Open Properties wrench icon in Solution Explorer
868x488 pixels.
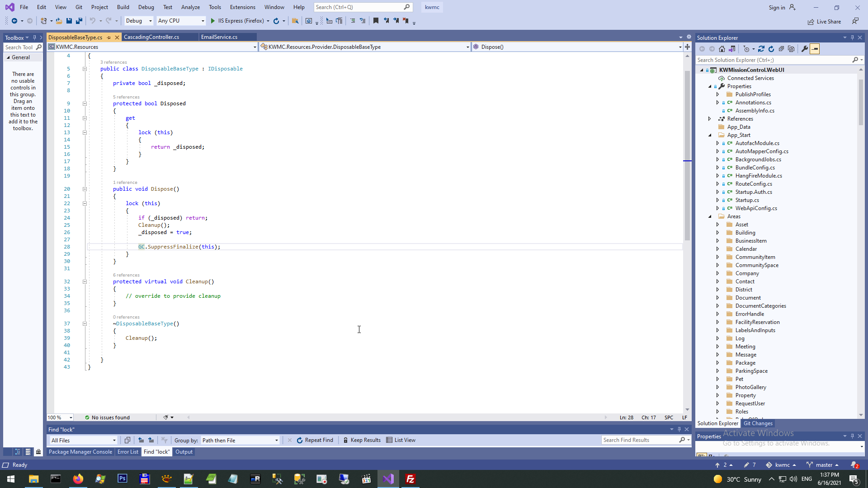tap(805, 49)
